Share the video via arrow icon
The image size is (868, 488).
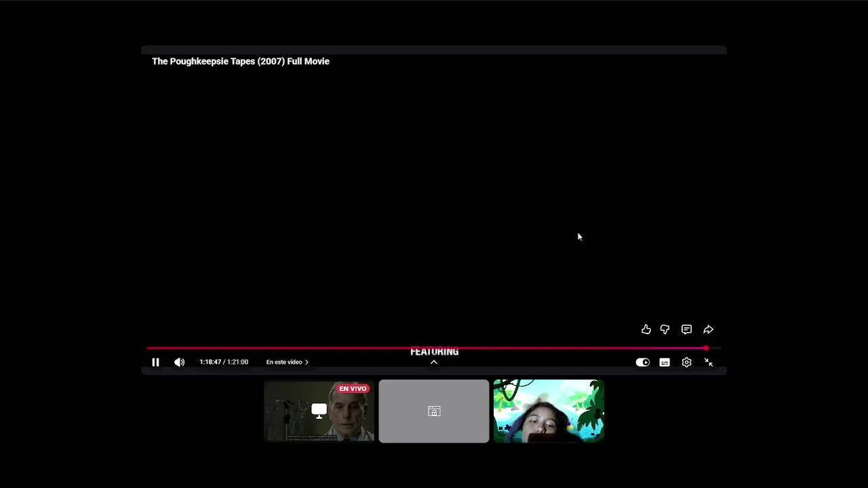708,329
